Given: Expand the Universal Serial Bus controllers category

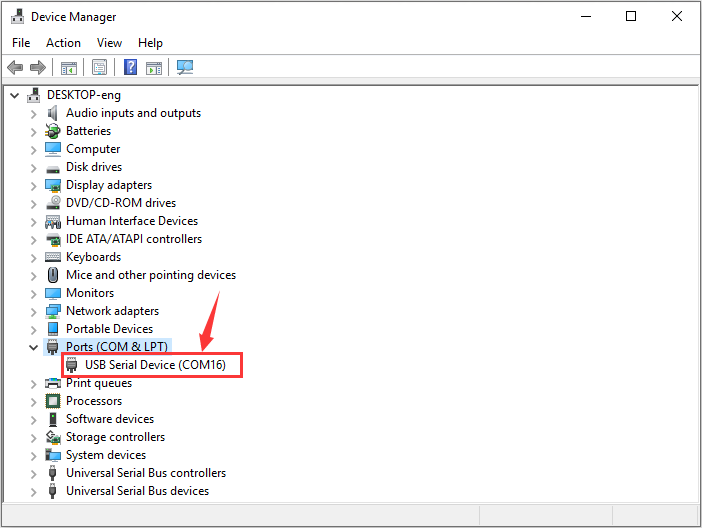Looking at the screenshot, I should pyautogui.click(x=34, y=474).
